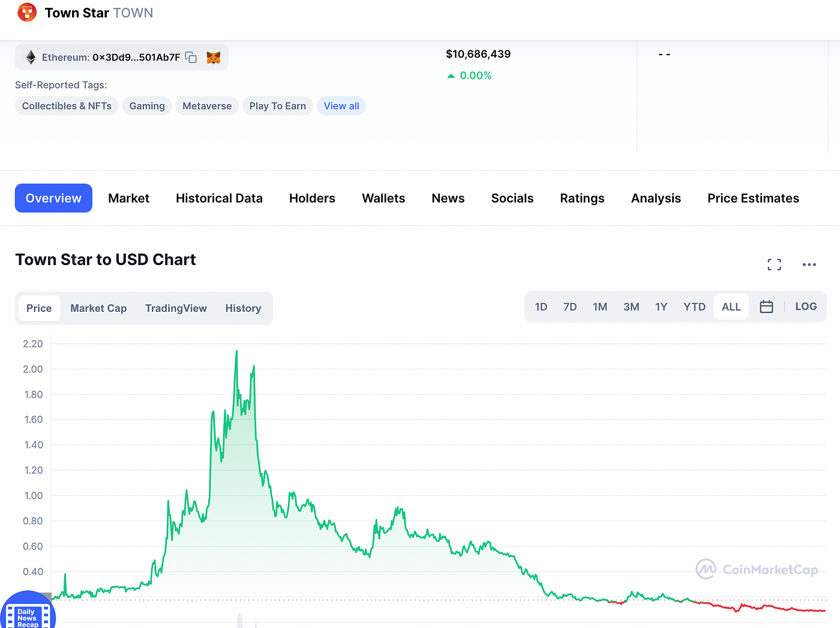Select the ALL time range
The image size is (840, 628).
[x=731, y=307]
